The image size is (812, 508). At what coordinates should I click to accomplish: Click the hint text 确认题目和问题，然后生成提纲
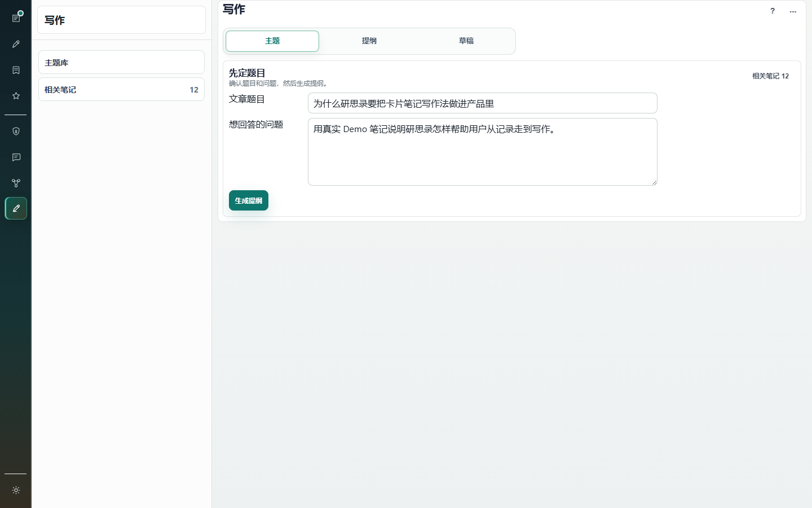[279, 84]
